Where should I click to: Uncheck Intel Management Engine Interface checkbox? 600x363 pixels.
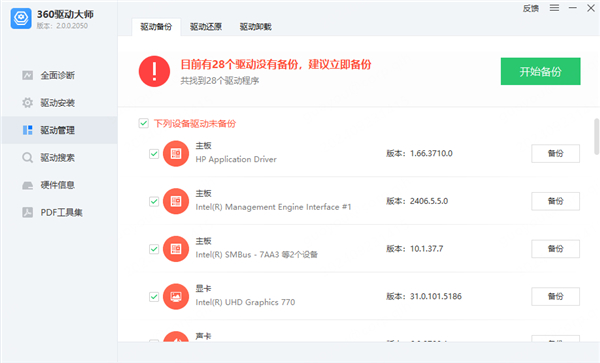154,201
